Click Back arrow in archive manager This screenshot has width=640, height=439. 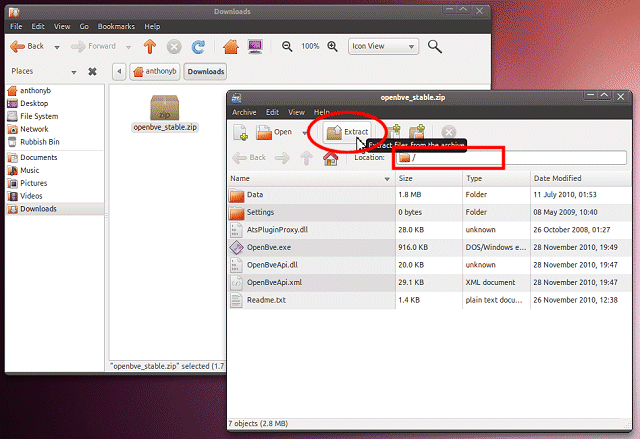[249, 158]
